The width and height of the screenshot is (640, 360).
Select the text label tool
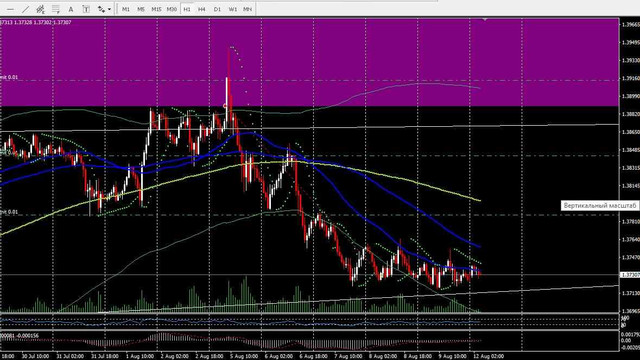point(86,9)
